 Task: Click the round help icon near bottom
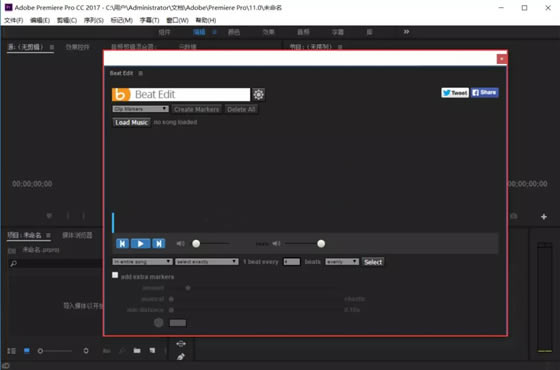click(159, 323)
